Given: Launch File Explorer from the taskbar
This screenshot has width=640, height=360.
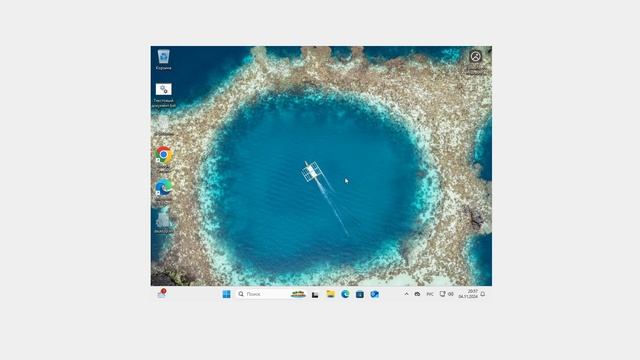Looking at the screenshot, I should coord(330,294).
